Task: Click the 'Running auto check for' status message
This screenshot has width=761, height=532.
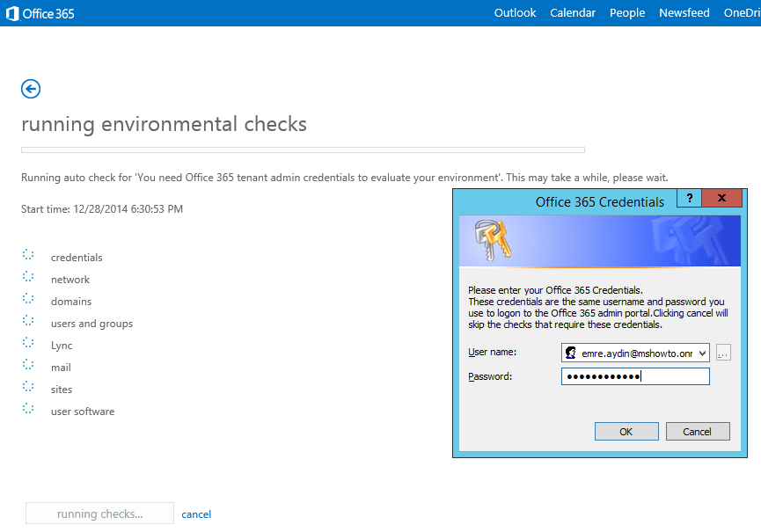Action: tap(345, 178)
